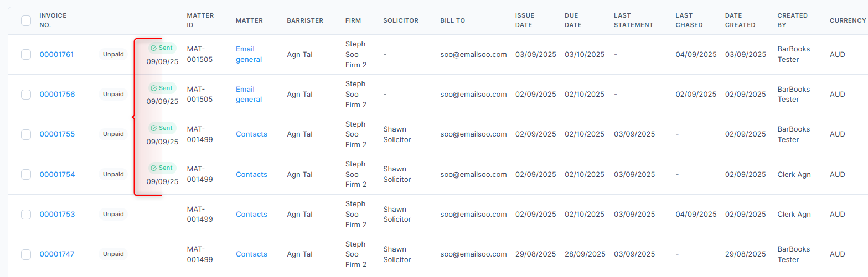Open the Contacts matter for invoice 00001753
868x277 pixels.
click(251, 214)
